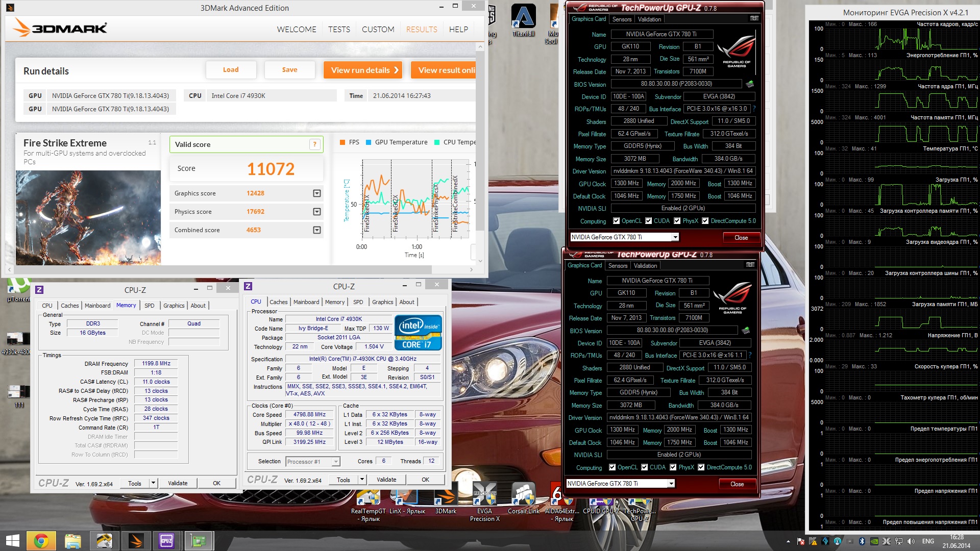Click BIOS save chip icon in lower GPU-Z
The width and height of the screenshot is (980, 551).
(x=746, y=330)
